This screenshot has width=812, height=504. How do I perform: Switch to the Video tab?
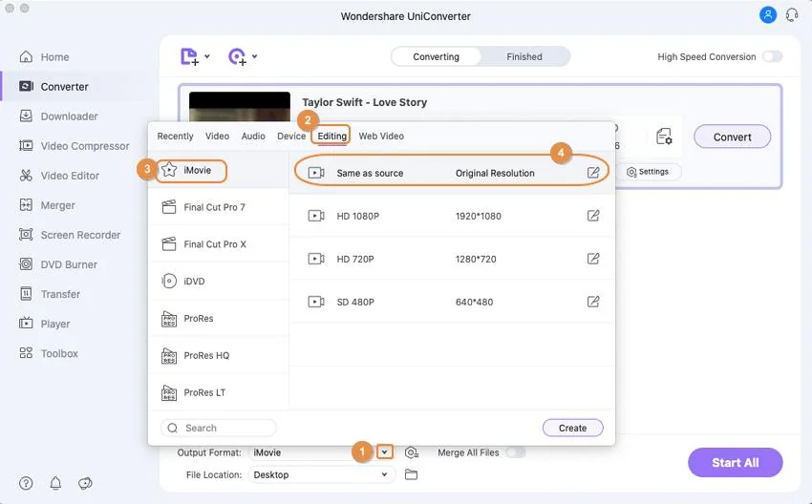click(217, 136)
